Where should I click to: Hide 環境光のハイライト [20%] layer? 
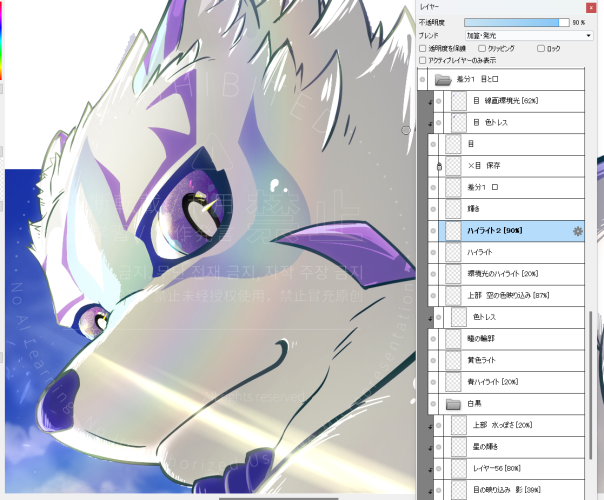(x=433, y=274)
